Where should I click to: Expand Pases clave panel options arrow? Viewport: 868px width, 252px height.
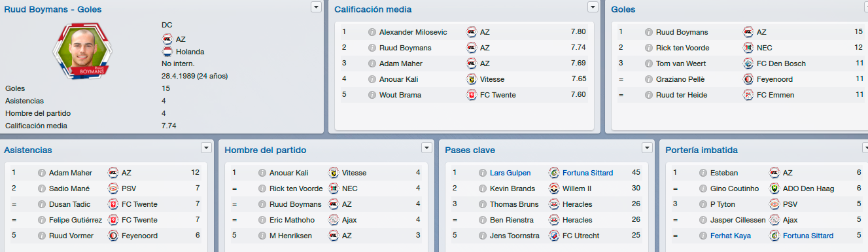(x=648, y=147)
